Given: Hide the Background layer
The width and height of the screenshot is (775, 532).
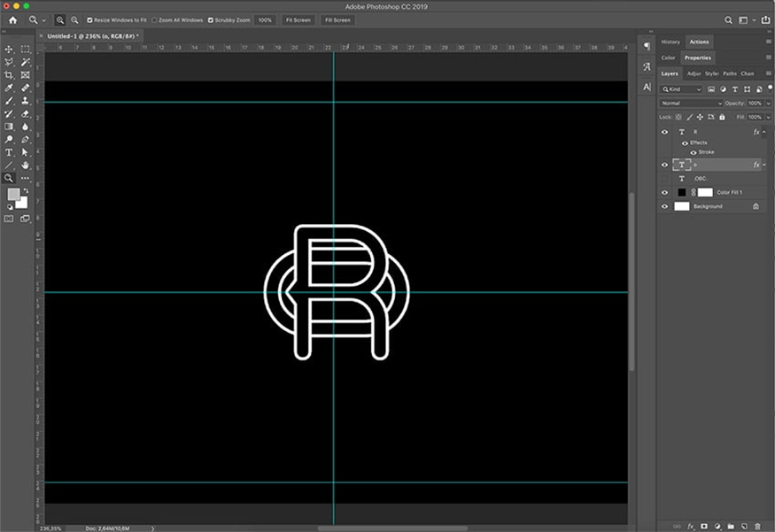Looking at the screenshot, I should pos(665,206).
